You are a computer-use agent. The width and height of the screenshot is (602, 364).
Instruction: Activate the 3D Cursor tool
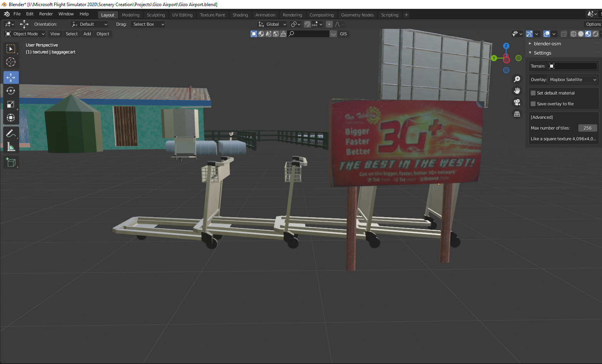click(11, 62)
